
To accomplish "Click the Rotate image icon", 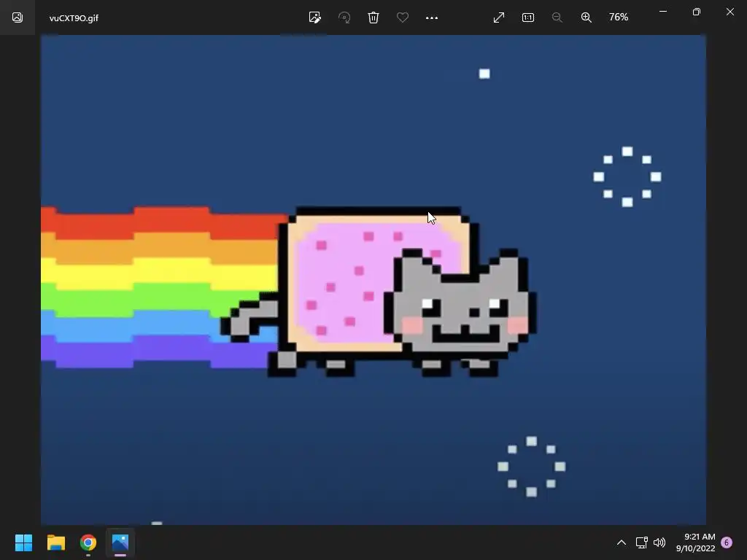I will [x=344, y=17].
